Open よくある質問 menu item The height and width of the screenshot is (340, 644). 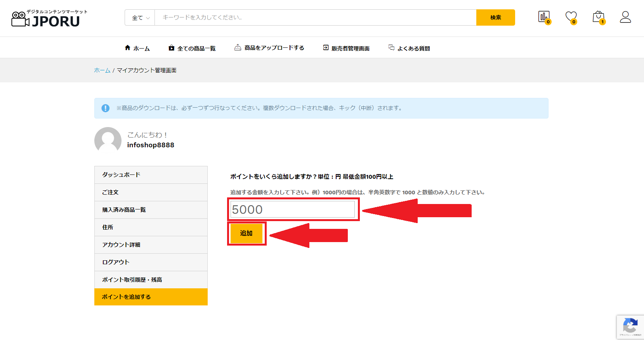(x=409, y=48)
